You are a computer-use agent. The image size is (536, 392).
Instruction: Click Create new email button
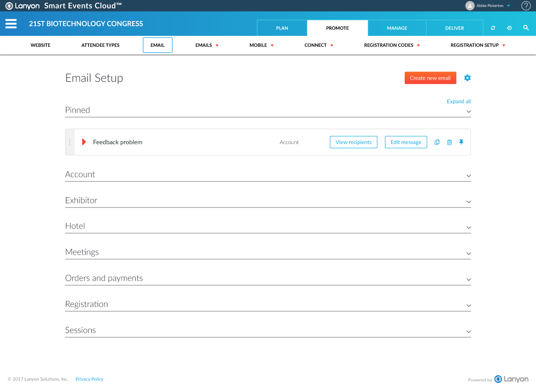point(430,78)
